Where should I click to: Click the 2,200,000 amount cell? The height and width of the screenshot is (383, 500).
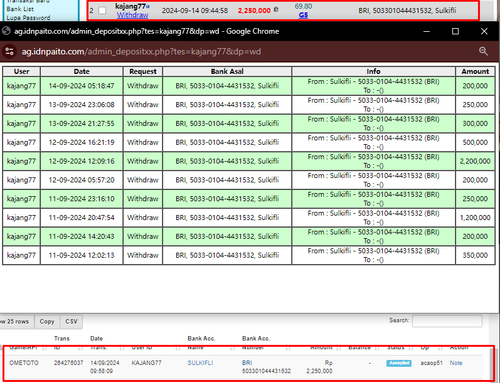click(x=475, y=161)
